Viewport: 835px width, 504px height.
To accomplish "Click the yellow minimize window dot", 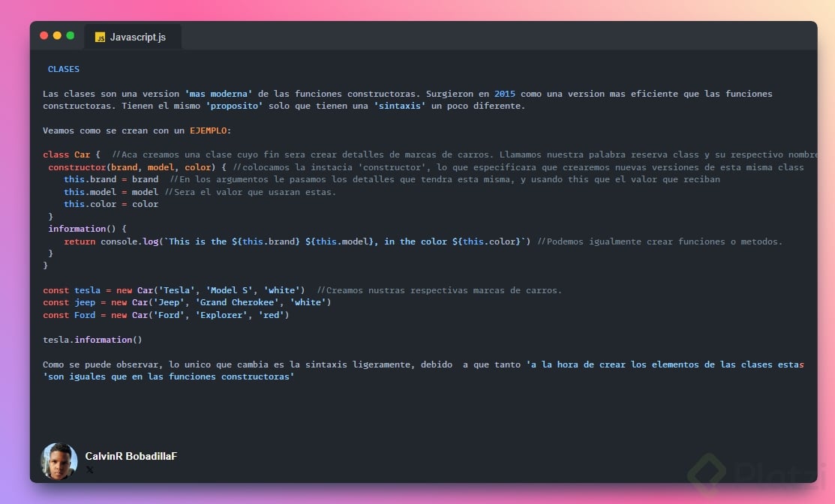I will click(57, 36).
